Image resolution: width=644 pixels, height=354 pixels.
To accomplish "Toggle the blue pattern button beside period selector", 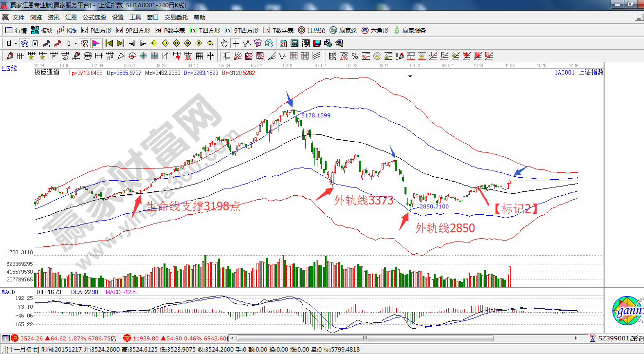I will point(24,43).
